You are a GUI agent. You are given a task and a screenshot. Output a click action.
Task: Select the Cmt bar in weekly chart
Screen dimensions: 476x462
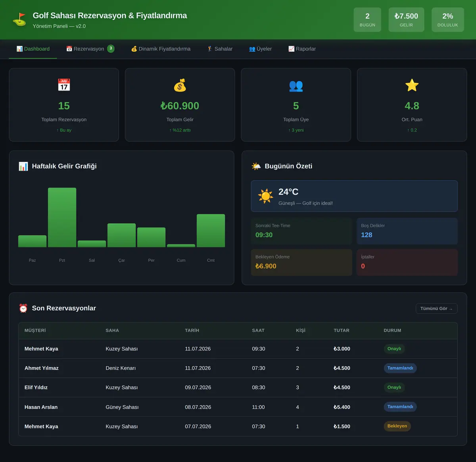211,230
